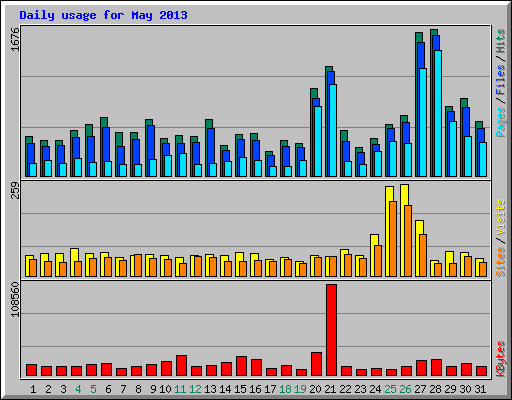
Task: Select the Pages legend label
Action: coord(500,122)
